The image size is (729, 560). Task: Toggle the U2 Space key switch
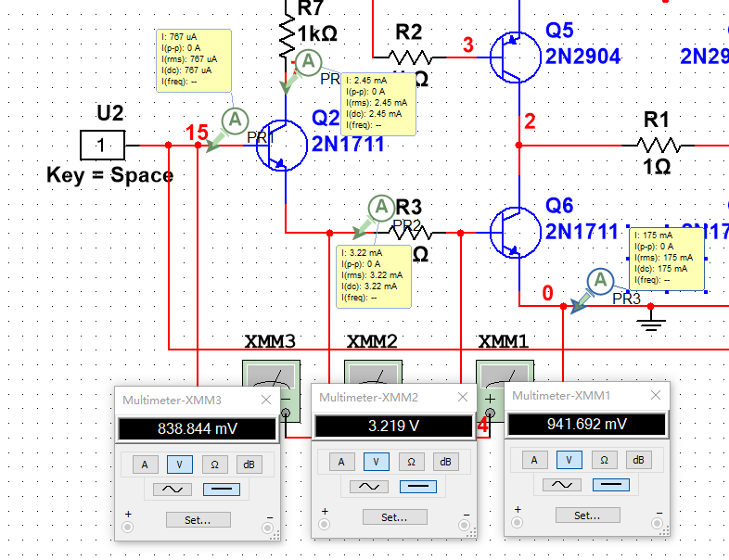tap(102, 146)
